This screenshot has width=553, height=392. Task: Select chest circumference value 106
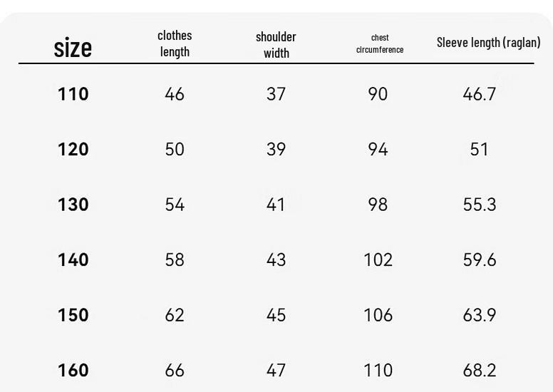coord(378,315)
